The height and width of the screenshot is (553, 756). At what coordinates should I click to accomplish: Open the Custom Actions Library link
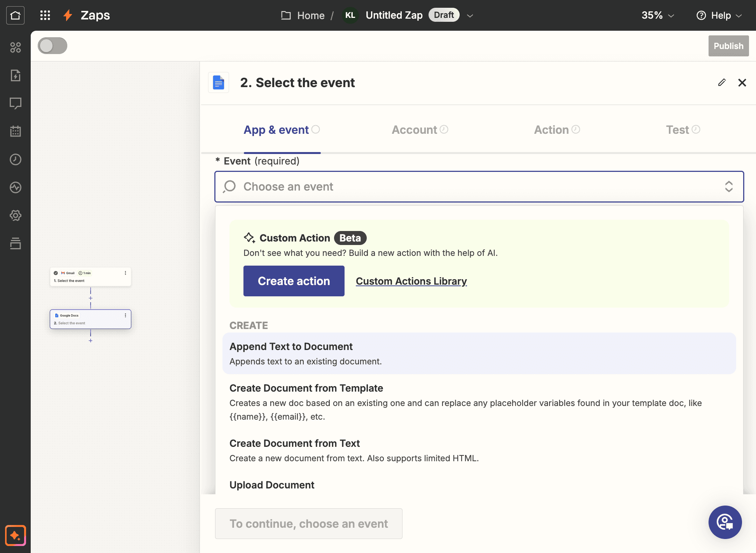[x=411, y=281]
